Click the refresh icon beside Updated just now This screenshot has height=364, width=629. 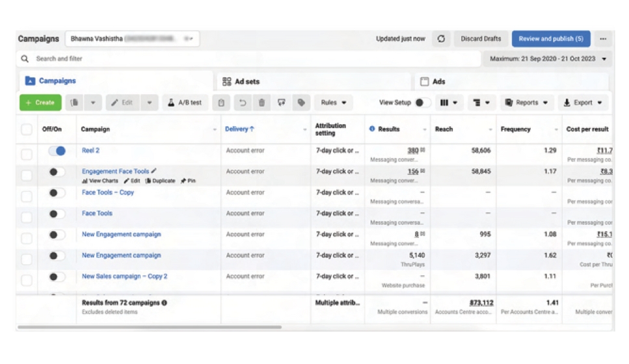click(x=441, y=39)
